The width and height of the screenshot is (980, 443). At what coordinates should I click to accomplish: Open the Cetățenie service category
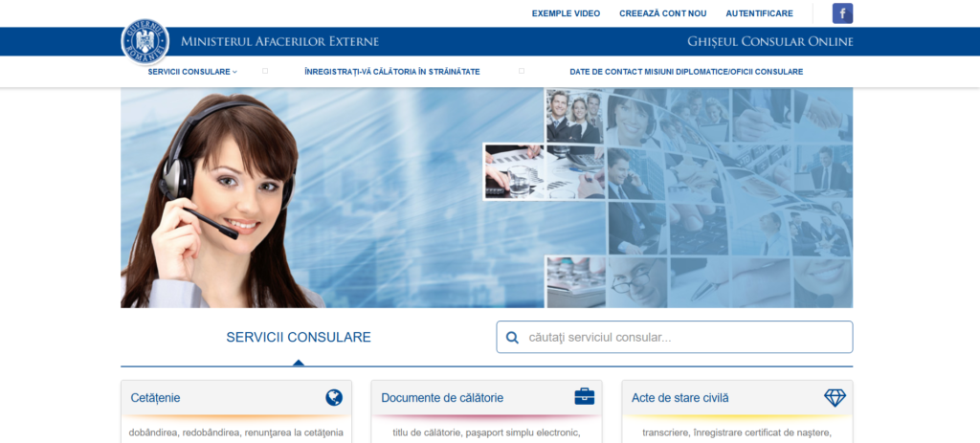click(156, 398)
